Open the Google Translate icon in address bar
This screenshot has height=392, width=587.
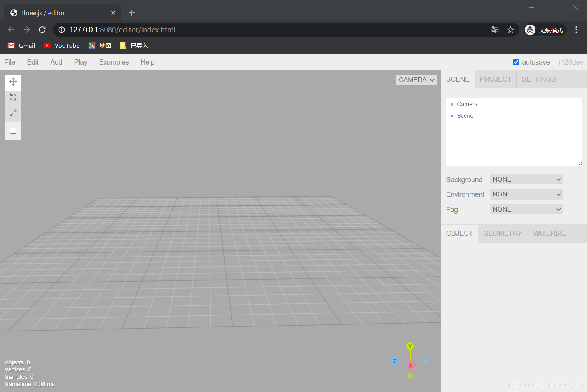click(x=494, y=30)
